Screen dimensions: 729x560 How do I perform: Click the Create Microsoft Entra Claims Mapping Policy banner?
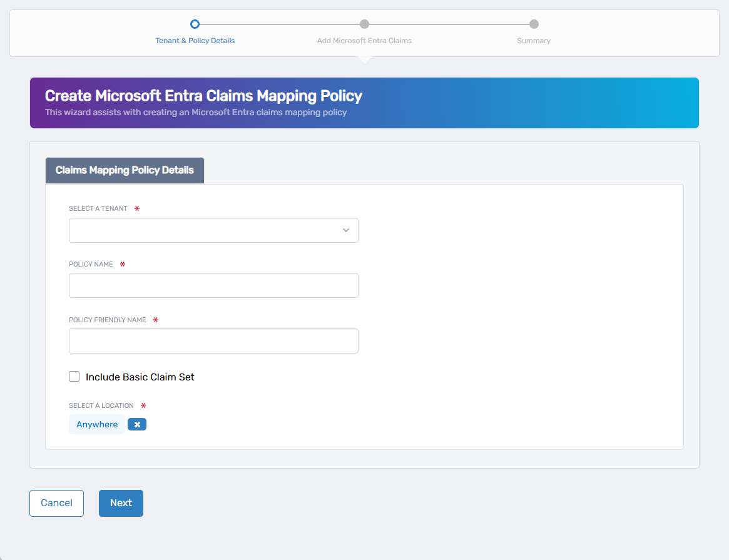pyautogui.click(x=364, y=102)
